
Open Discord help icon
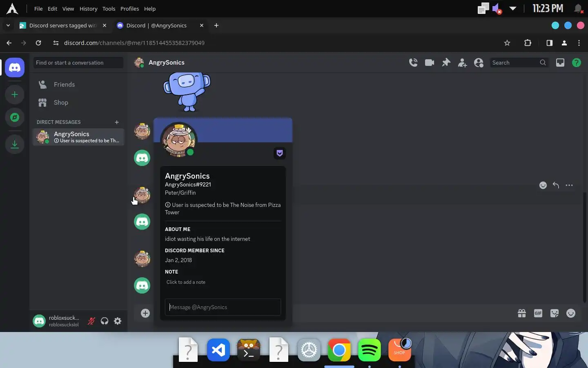577,63
